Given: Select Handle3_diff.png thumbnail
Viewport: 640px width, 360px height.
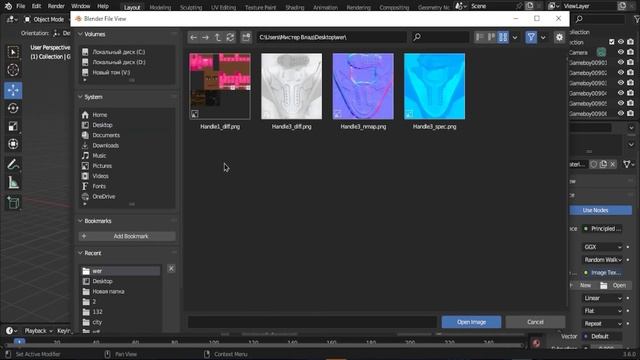Looking at the screenshot, I should (291, 86).
